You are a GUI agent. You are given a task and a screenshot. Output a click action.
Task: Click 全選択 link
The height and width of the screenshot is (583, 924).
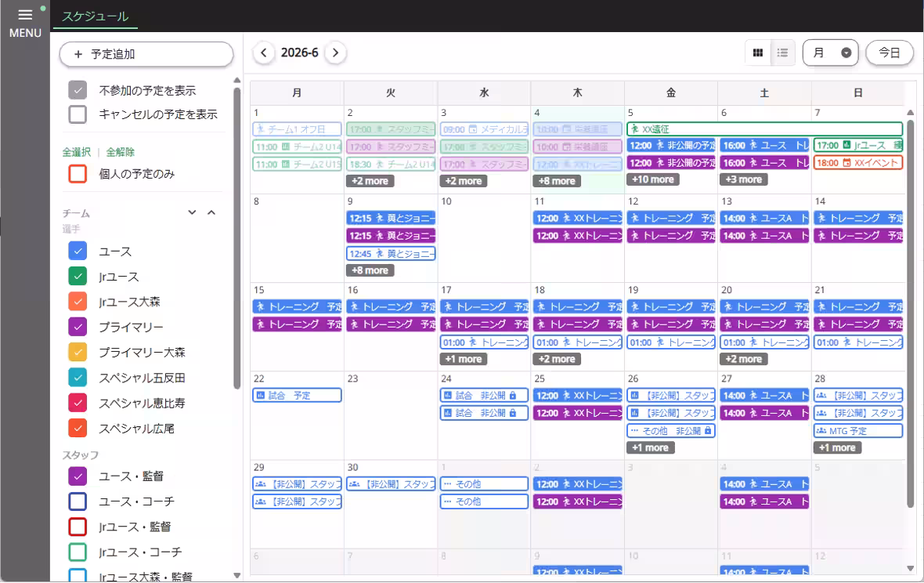coord(77,152)
